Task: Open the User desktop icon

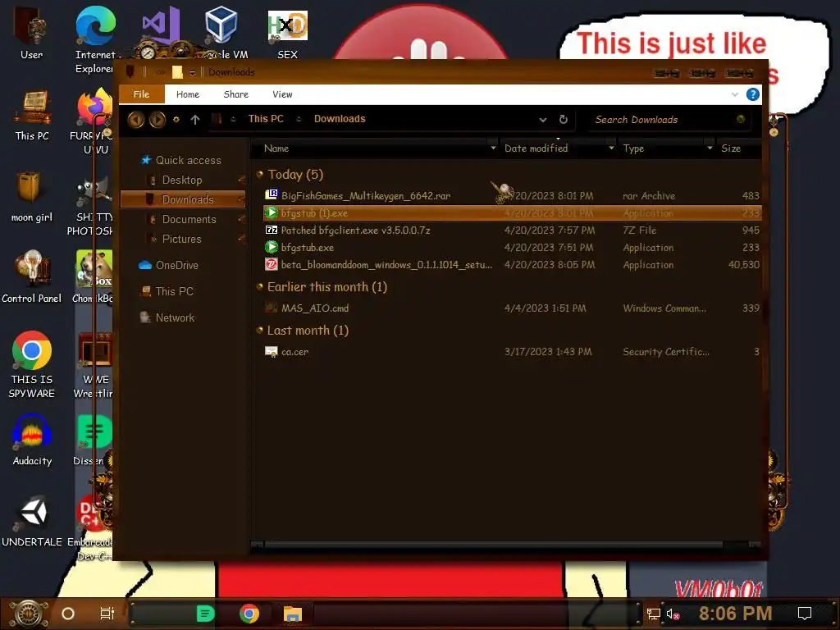Action: point(32,33)
